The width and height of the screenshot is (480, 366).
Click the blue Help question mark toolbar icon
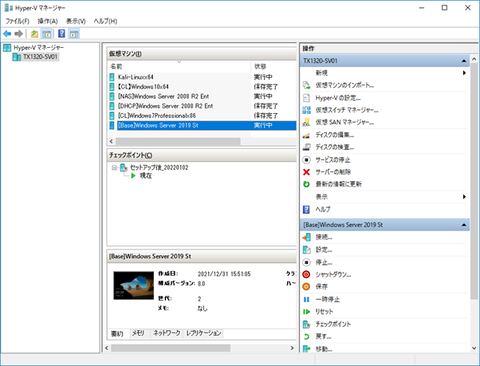click(x=62, y=33)
